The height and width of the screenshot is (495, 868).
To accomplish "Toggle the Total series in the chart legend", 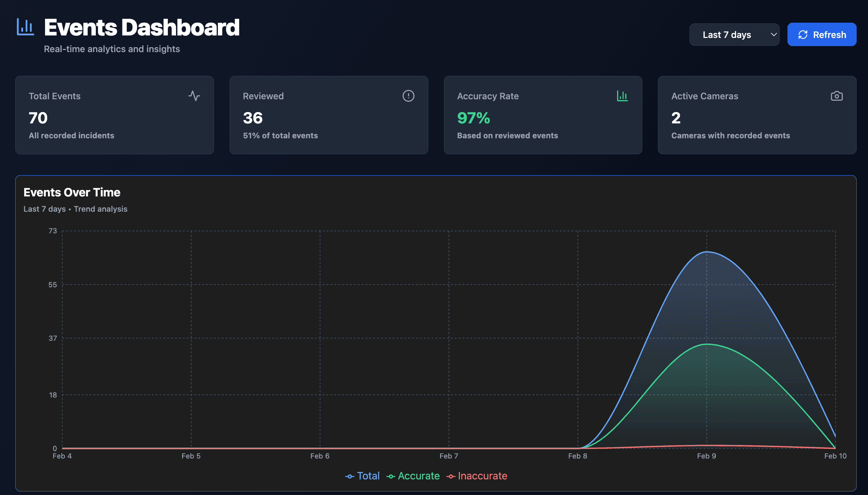I will [x=362, y=476].
